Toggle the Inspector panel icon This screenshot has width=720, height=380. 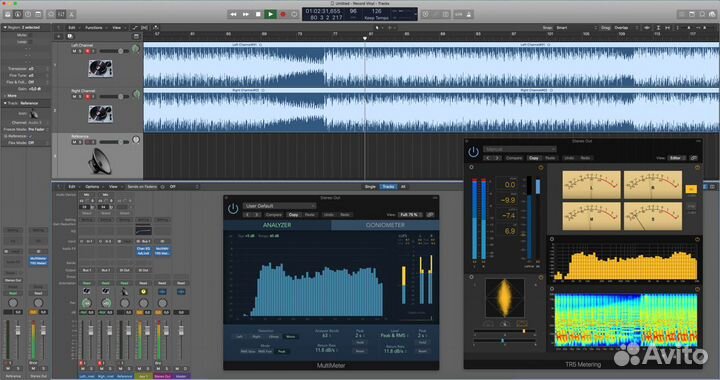click(18, 14)
